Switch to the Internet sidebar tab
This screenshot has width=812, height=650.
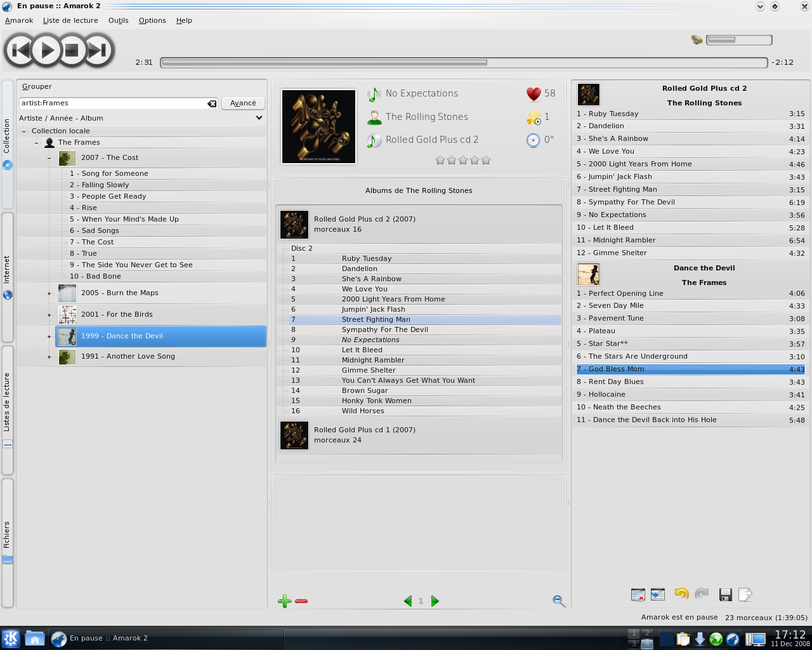tap(8, 277)
